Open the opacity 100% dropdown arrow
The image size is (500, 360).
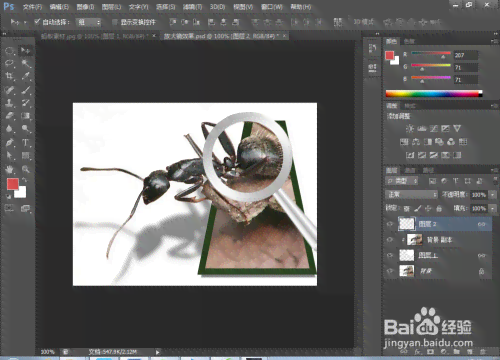[x=493, y=195]
